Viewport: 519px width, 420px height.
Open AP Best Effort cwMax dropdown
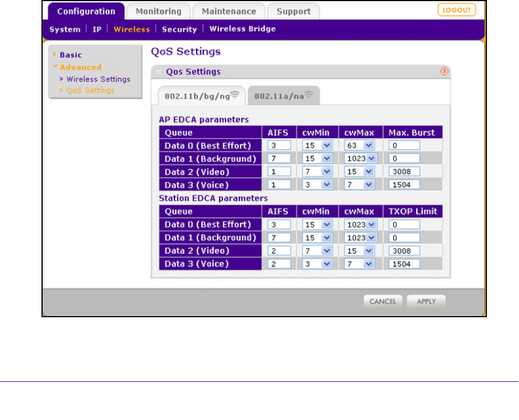coord(359,145)
